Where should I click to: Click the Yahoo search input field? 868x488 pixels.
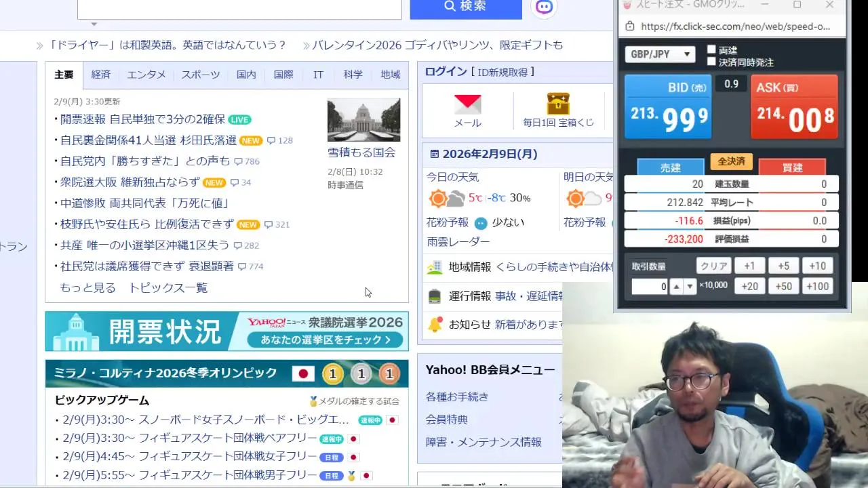[x=239, y=8]
